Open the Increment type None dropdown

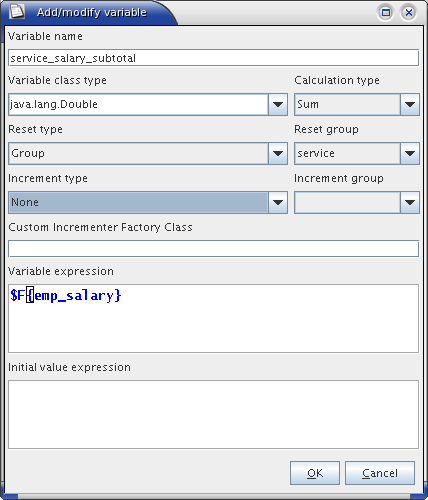148,202
